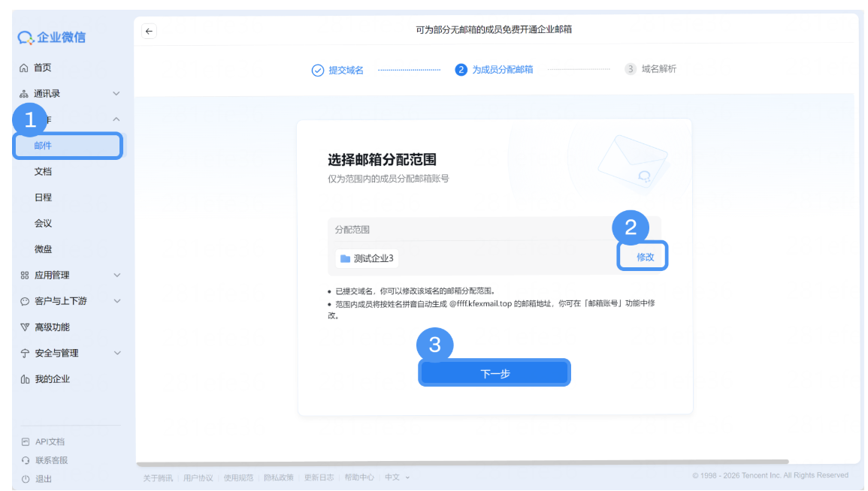
Task: Expand the 安全与管理 chevron
Action: tap(116, 354)
